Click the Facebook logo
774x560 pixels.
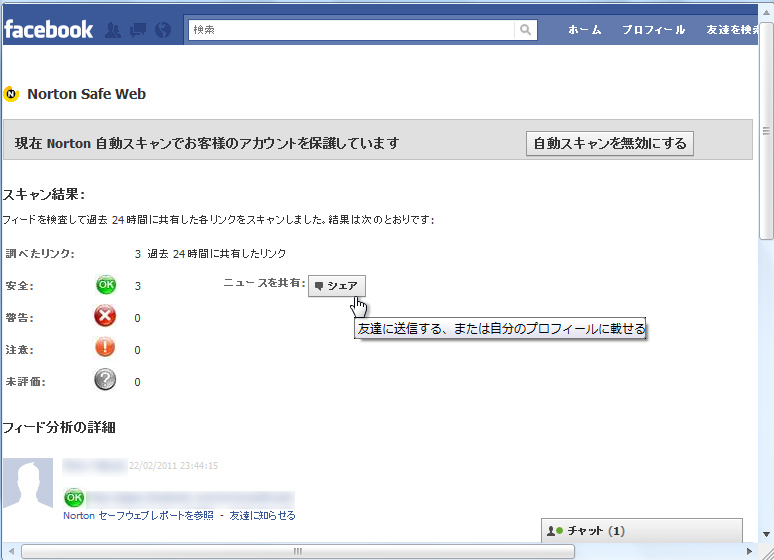(x=48, y=30)
